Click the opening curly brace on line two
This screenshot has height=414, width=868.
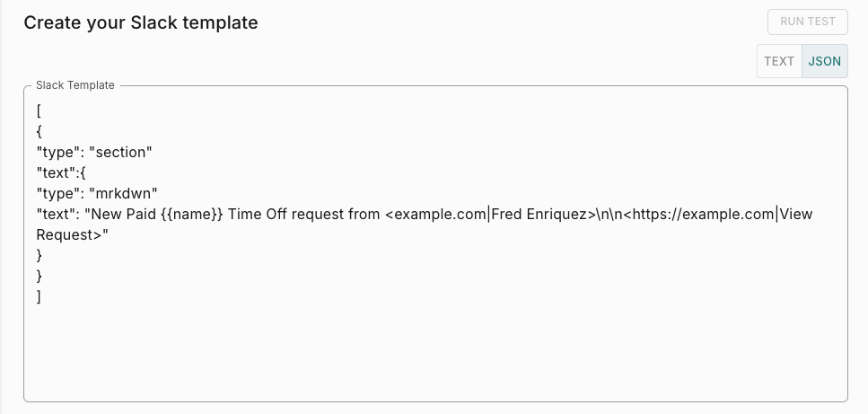[x=39, y=132]
